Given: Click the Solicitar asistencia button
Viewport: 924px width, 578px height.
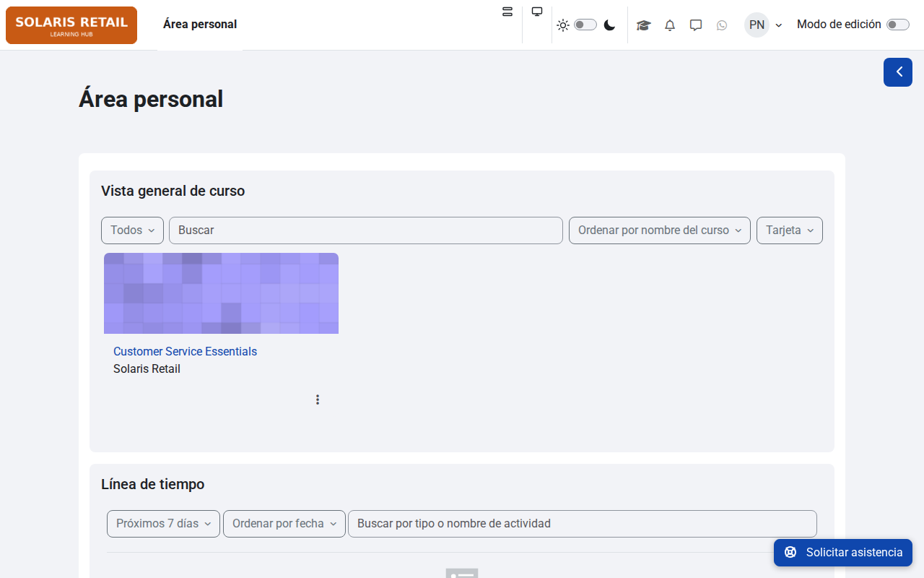Looking at the screenshot, I should (843, 553).
